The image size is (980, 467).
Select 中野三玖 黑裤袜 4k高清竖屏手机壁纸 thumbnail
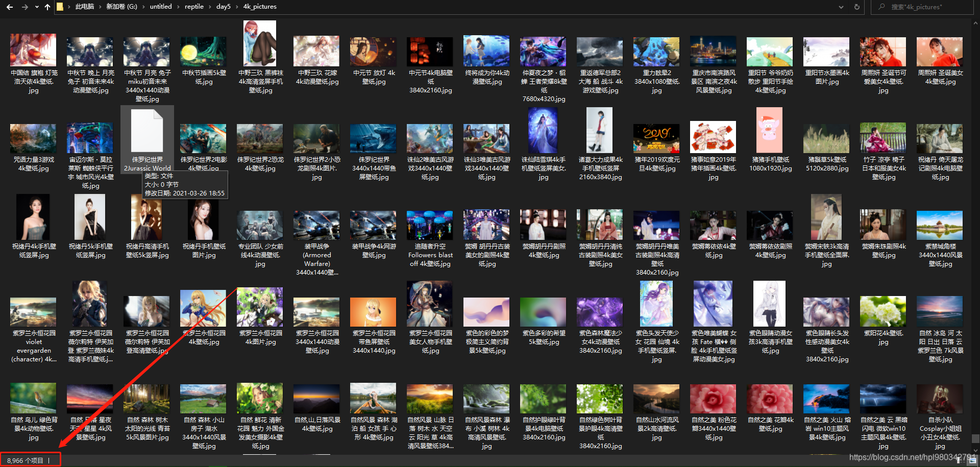[x=260, y=43]
